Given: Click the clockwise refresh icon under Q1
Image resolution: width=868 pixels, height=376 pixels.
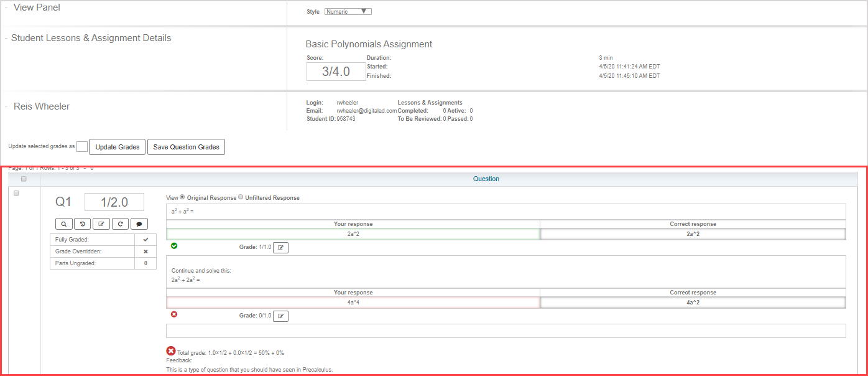Looking at the screenshot, I should tap(120, 223).
